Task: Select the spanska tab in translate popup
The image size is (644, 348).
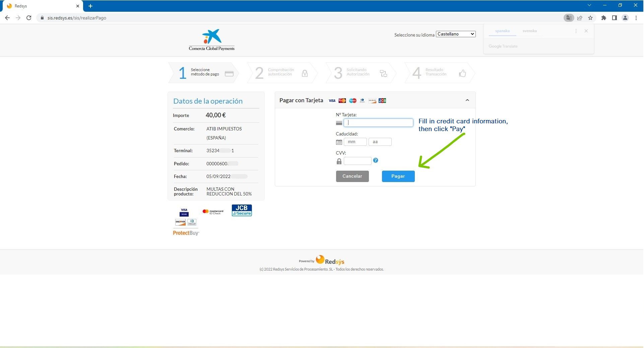Action: coord(502,31)
